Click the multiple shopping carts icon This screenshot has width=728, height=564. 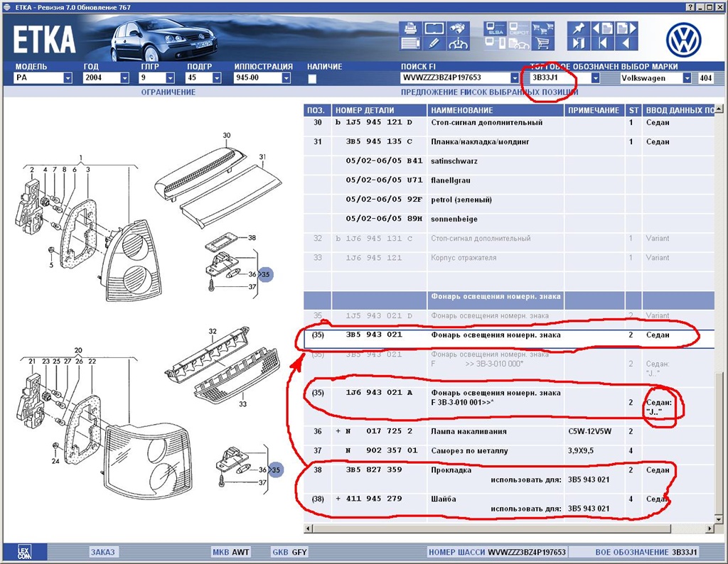[542, 28]
